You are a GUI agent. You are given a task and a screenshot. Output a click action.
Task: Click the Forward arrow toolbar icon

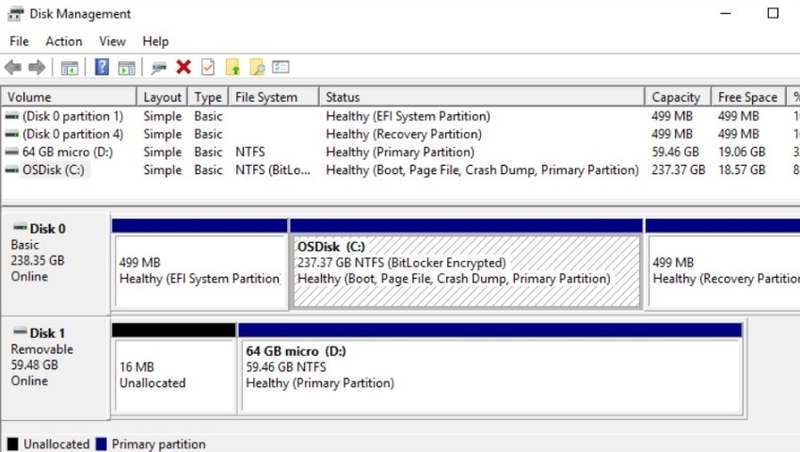(x=37, y=67)
